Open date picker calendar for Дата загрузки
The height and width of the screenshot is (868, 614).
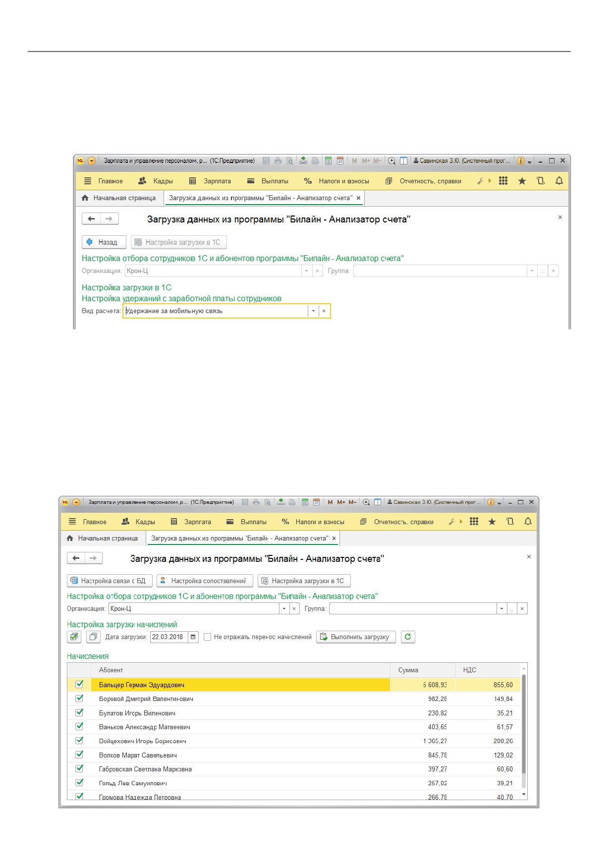coord(193,637)
